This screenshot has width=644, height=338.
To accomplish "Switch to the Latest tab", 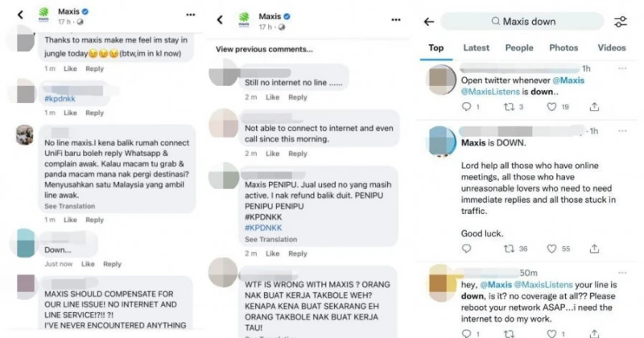I will [476, 48].
